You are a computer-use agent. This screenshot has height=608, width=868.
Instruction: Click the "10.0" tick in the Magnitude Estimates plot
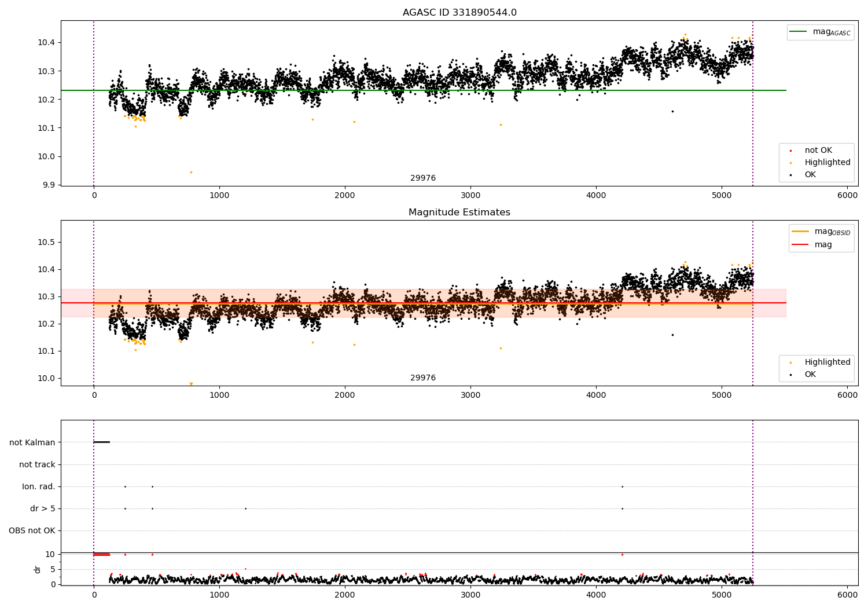[x=45, y=379]
